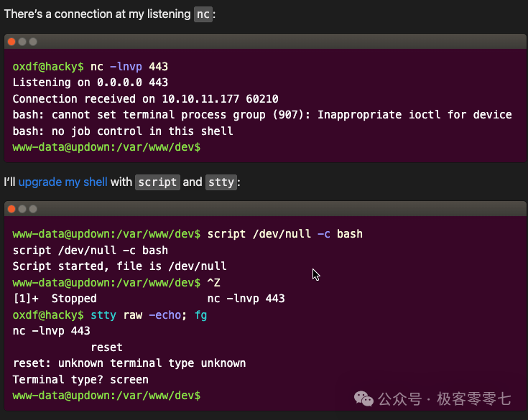Click the indented "reset" command text

pyautogui.click(x=106, y=347)
